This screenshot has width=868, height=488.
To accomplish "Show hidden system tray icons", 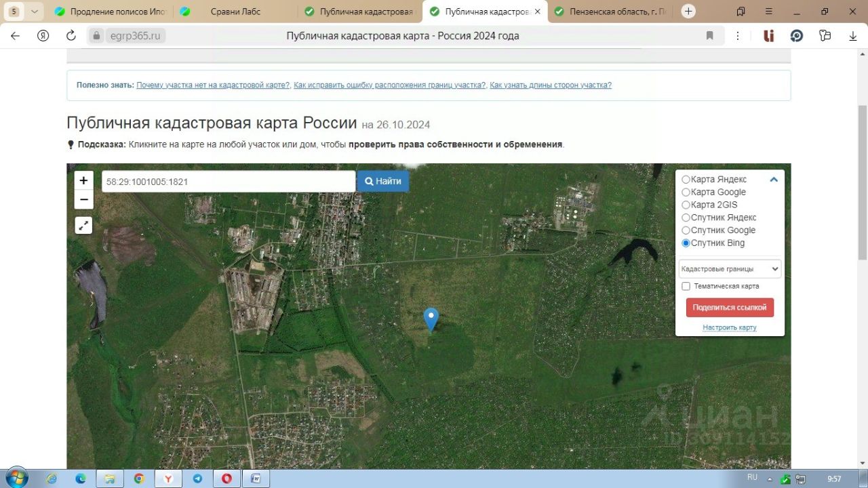I will (x=769, y=479).
